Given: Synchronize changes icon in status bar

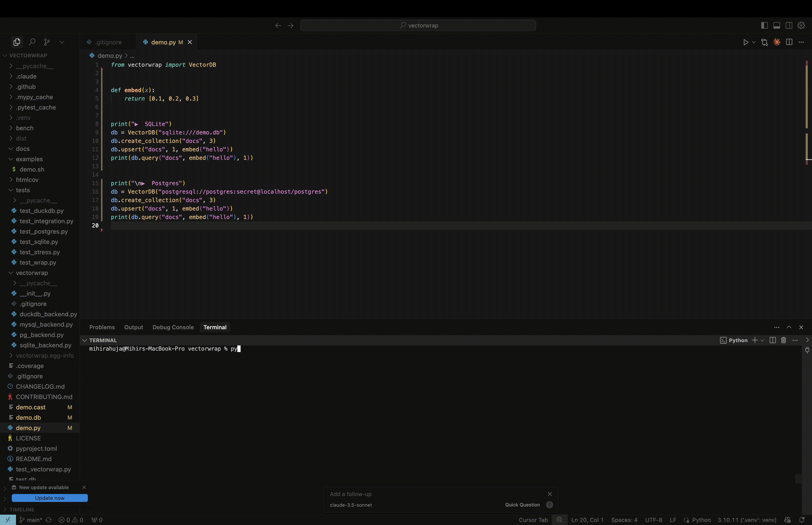Looking at the screenshot, I should pos(48,520).
